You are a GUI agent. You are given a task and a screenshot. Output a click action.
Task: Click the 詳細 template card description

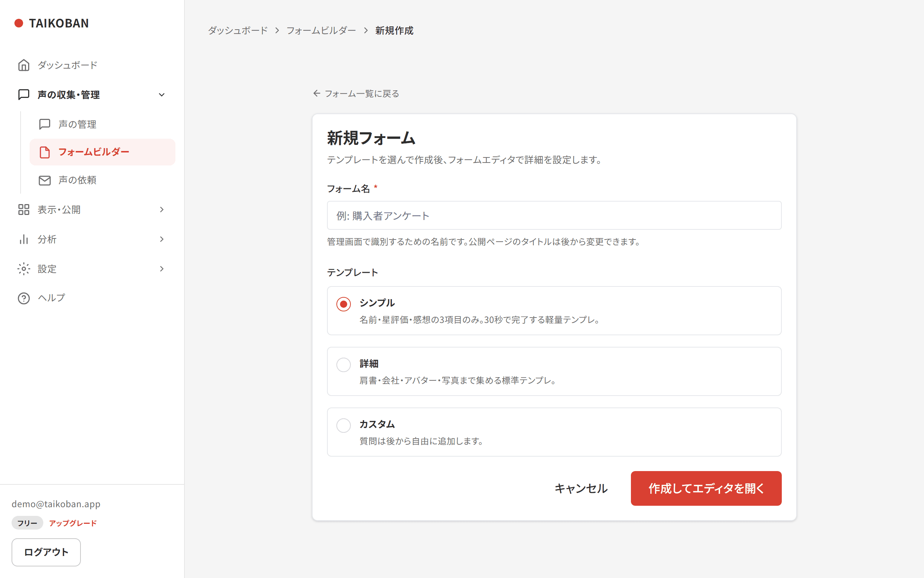click(458, 381)
